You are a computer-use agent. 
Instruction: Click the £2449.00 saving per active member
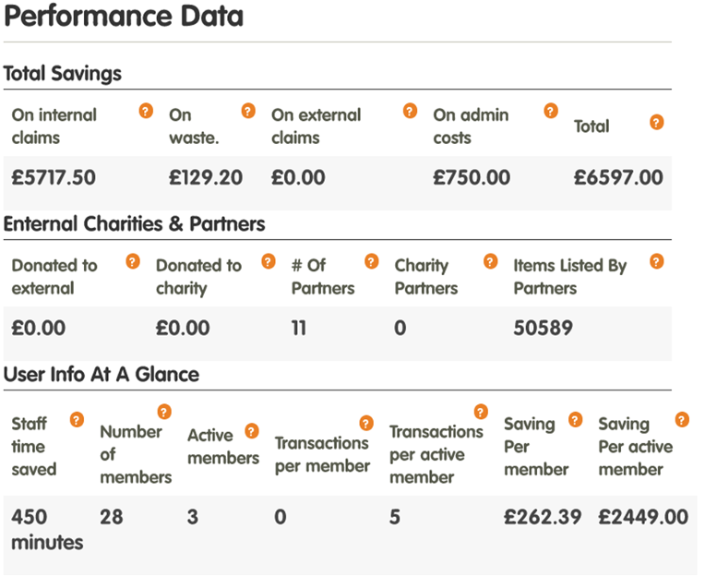[x=643, y=517]
